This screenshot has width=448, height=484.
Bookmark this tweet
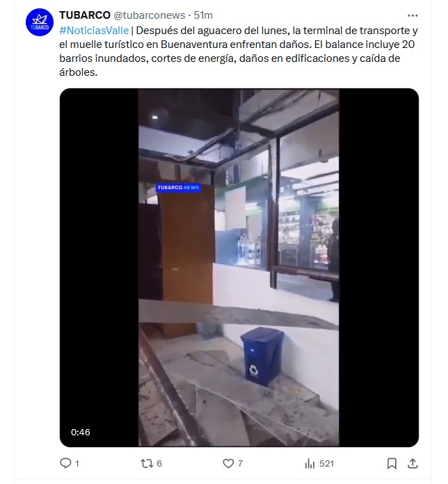tap(392, 463)
